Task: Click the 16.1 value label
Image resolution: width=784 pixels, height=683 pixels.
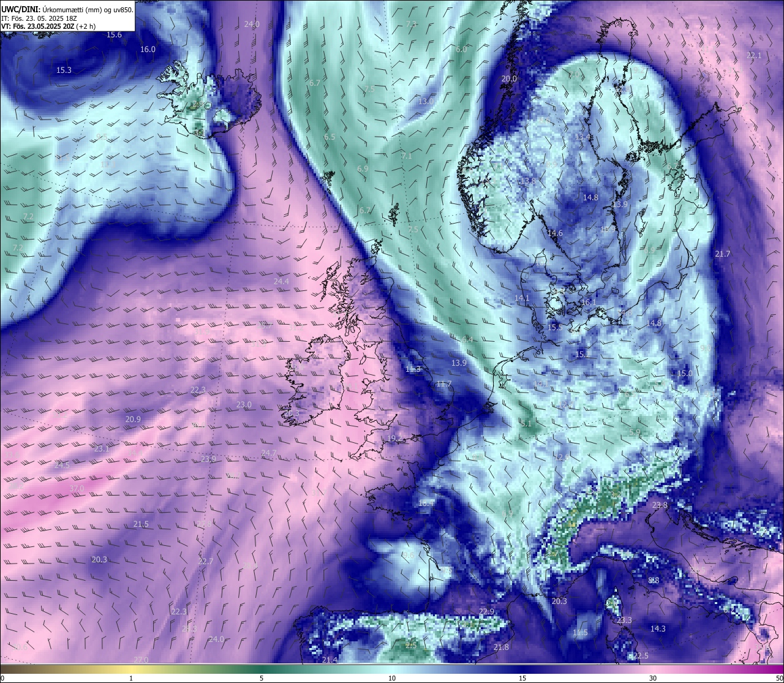Action: 589,303
